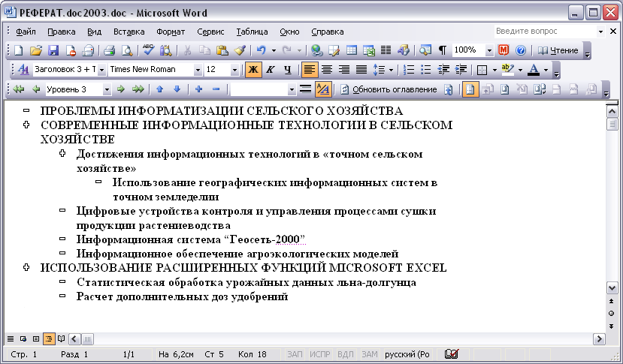Open a file with the folder icon
Image resolution: width=623 pixels, height=364 pixels.
pos(36,50)
